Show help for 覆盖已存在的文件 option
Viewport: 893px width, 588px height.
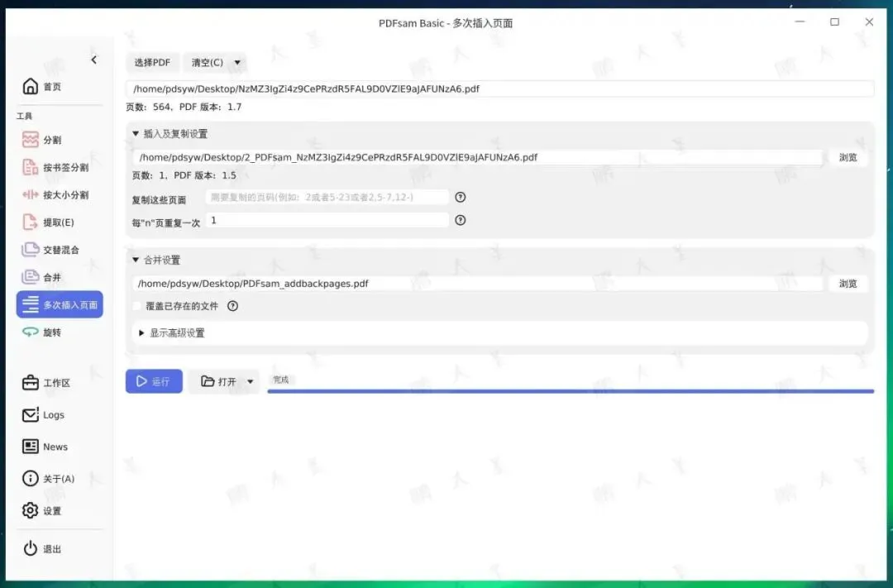tap(232, 306)
